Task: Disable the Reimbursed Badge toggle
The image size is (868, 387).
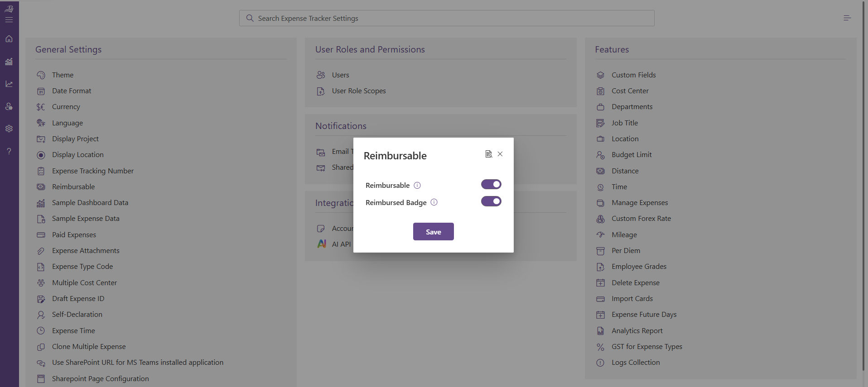Action: click(x=491, y=201)
